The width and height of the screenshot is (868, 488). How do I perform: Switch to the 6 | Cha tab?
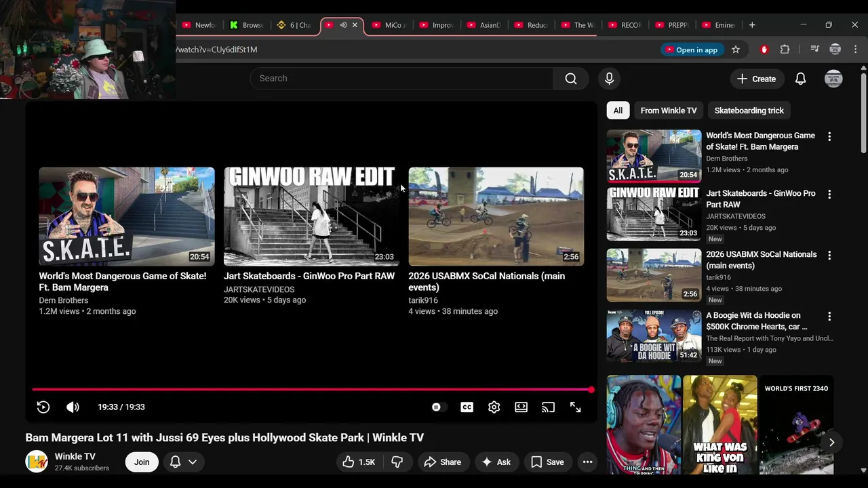294,25
